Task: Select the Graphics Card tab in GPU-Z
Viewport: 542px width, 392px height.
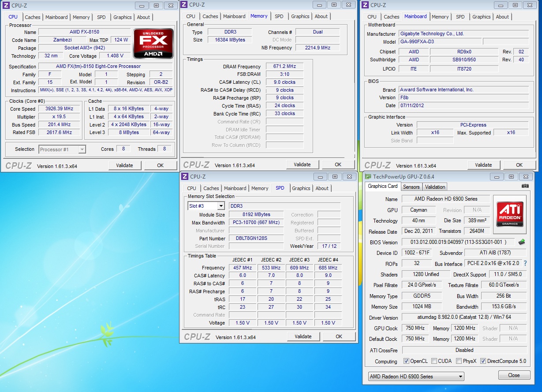Action: (x=383, y=186)
